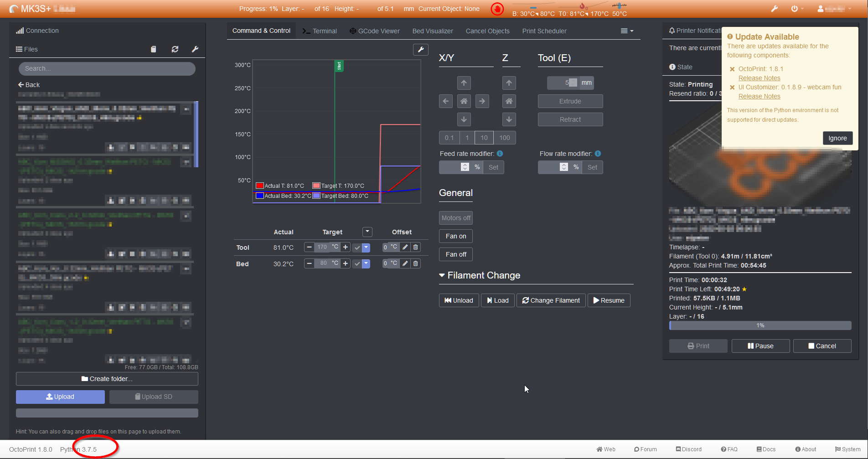Select 10 mm jog step

pyautogui.click(x=484, y=138)
